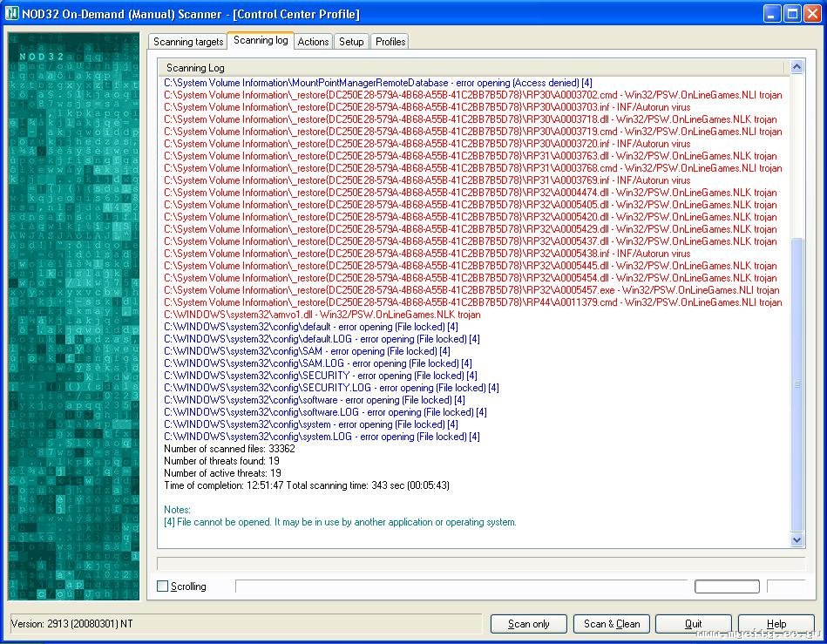The width and height of the screenshot is (827, 644).
Task: Open the Setup tab
Action: [x=351, y=42]
